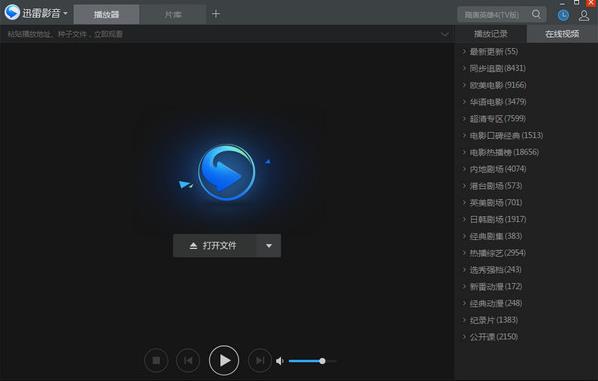Switch to the 播放记录 tab
Viewport: 598px width, 381px height.
(490, 34)
